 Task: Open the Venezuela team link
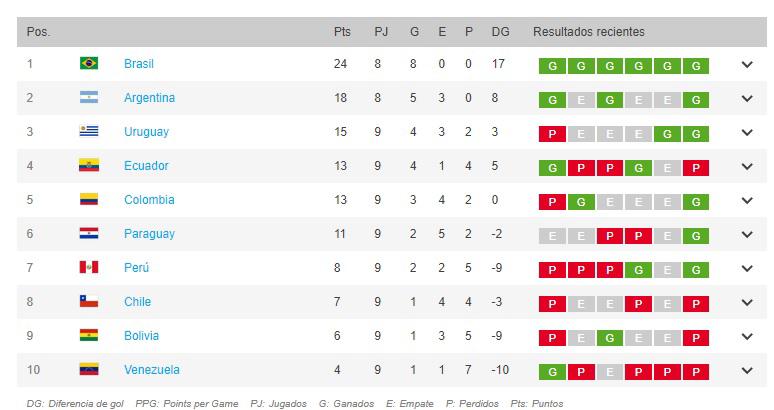pyautogui.click(x=152, y=370)
